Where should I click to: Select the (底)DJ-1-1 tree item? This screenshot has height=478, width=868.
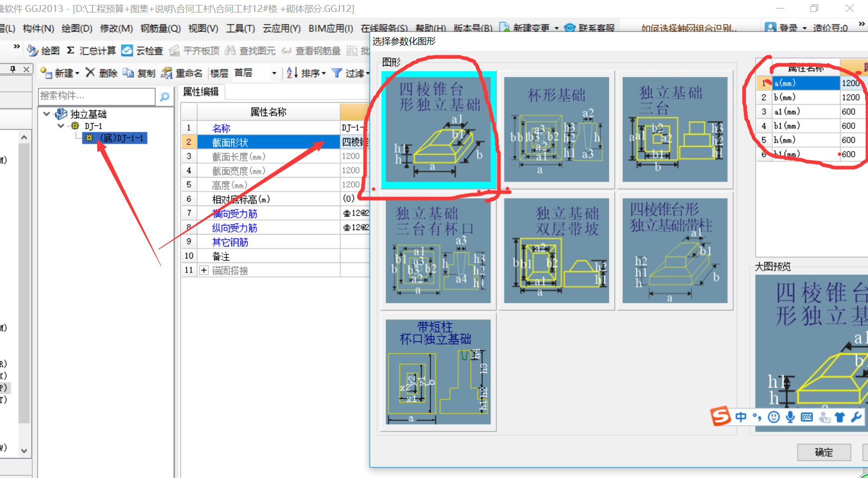point(115,138)
